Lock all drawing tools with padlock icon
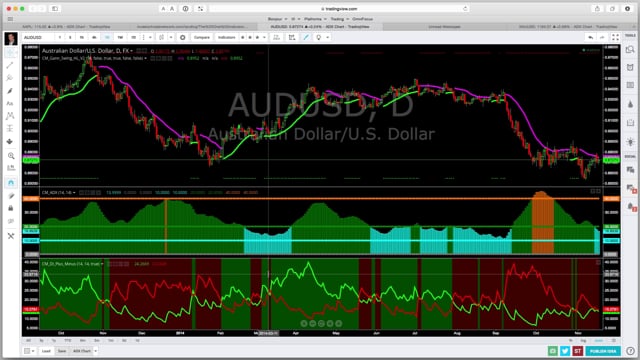 [x=11, y=208]
